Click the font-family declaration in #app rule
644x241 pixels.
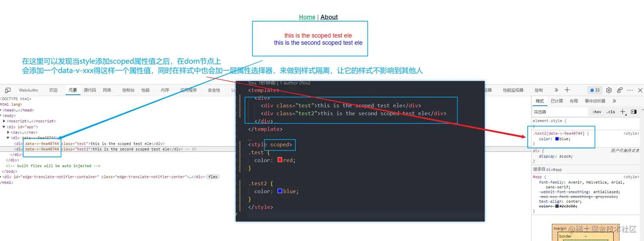[581, 184]
